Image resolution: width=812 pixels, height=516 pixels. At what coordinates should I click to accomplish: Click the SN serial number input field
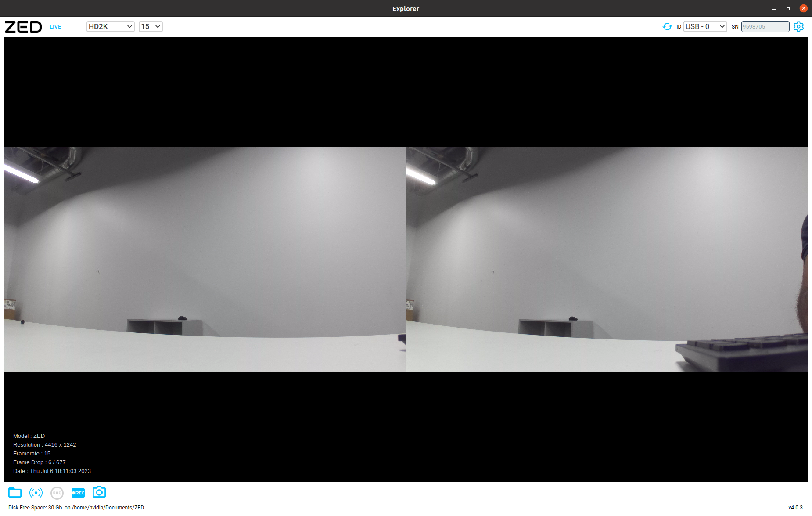coord(765,26)
